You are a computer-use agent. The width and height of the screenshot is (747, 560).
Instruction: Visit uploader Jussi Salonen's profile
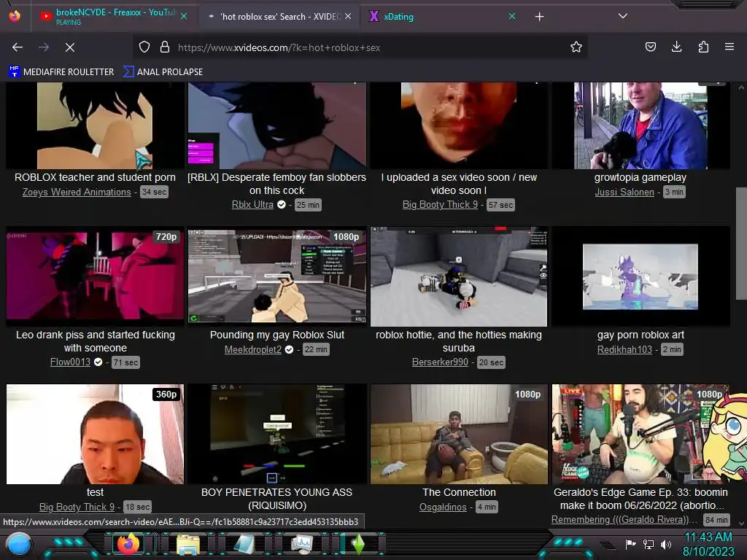(x=624, y=192)
